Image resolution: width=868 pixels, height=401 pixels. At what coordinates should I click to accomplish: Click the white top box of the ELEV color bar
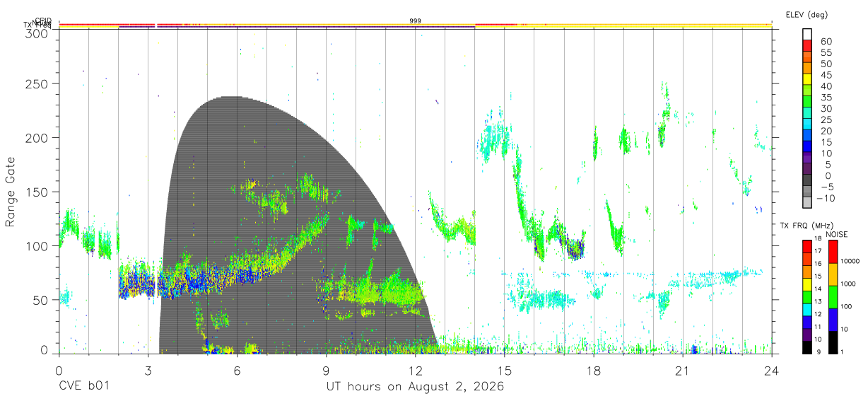click(x=807, y=35)
